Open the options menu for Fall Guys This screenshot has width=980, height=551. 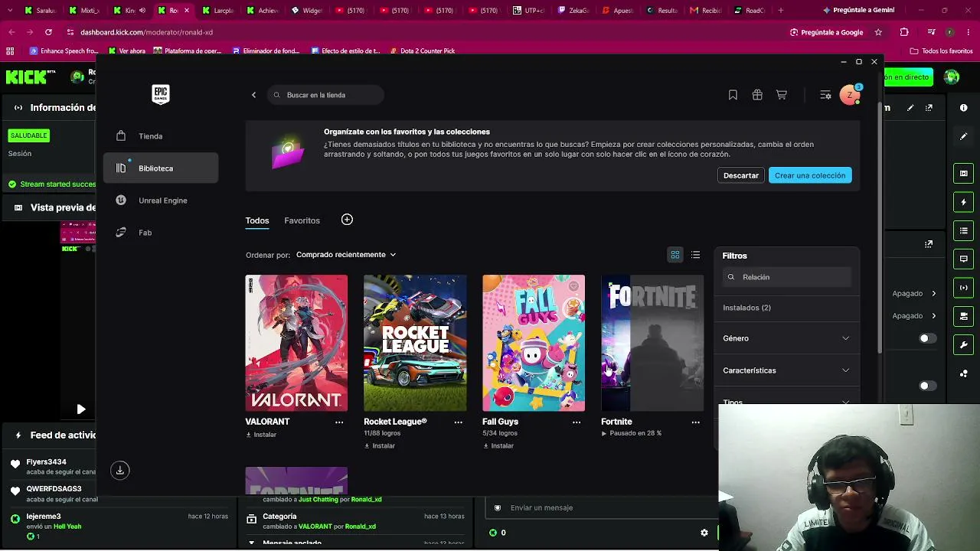(x=577, y=422)
